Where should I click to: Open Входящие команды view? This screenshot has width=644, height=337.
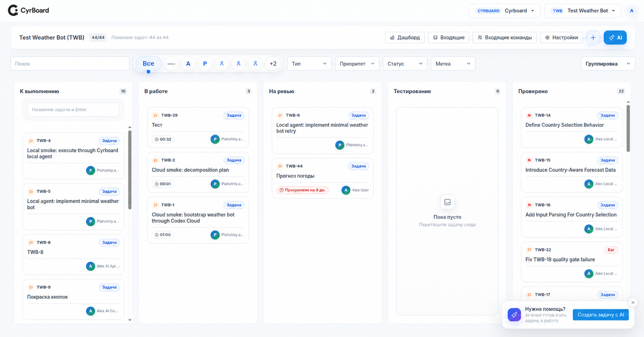[x=504, y=38]
